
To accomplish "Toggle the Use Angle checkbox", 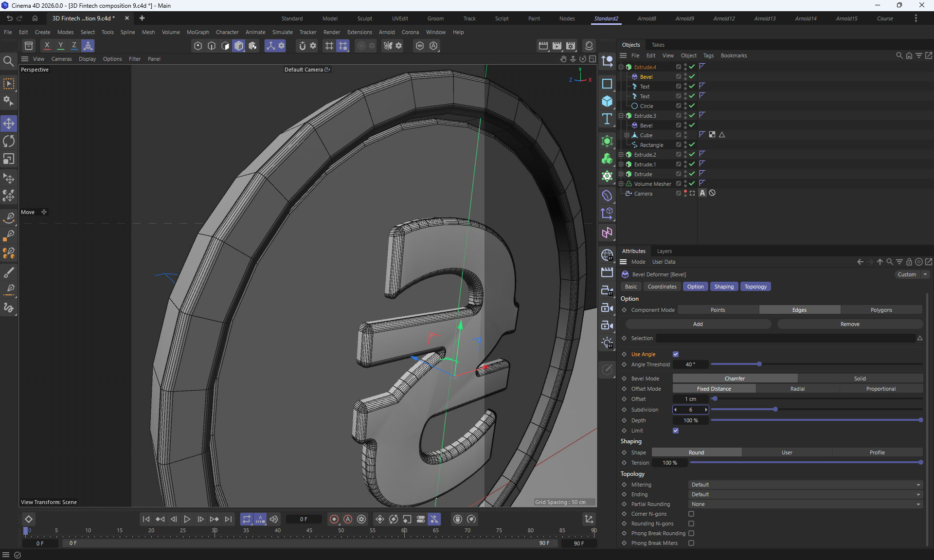I will 676,354.
